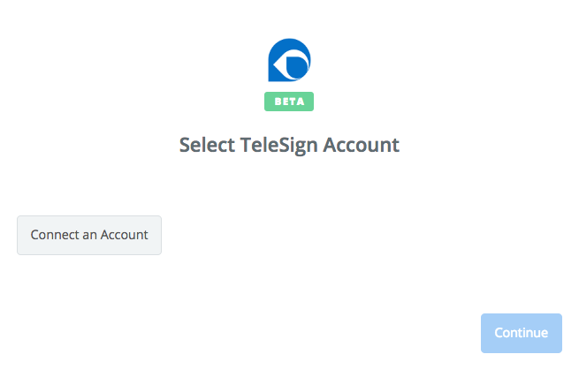Viewport: 579px width, 392px height.
Task: Click the blue Continue button
Action: tap(521, 333)
